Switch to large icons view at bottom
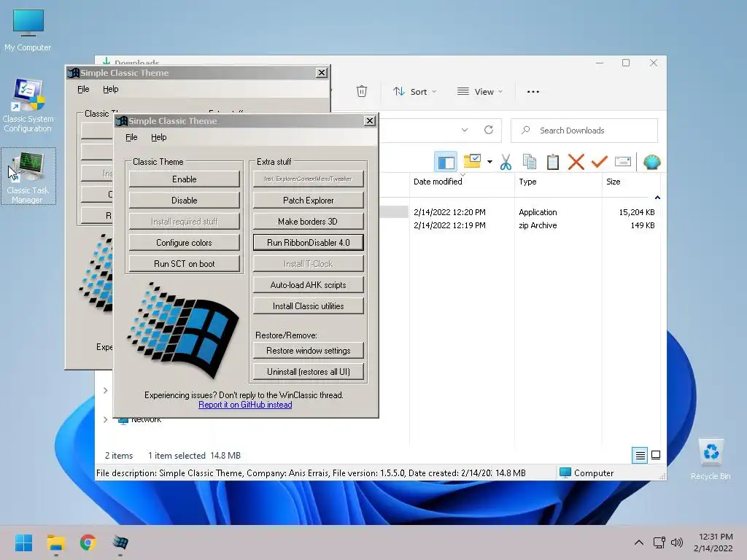 click(656, 455)
